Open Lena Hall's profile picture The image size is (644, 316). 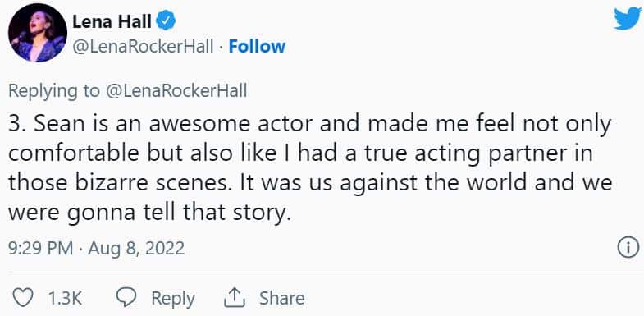pyautogui.click(x=38, y=33)
